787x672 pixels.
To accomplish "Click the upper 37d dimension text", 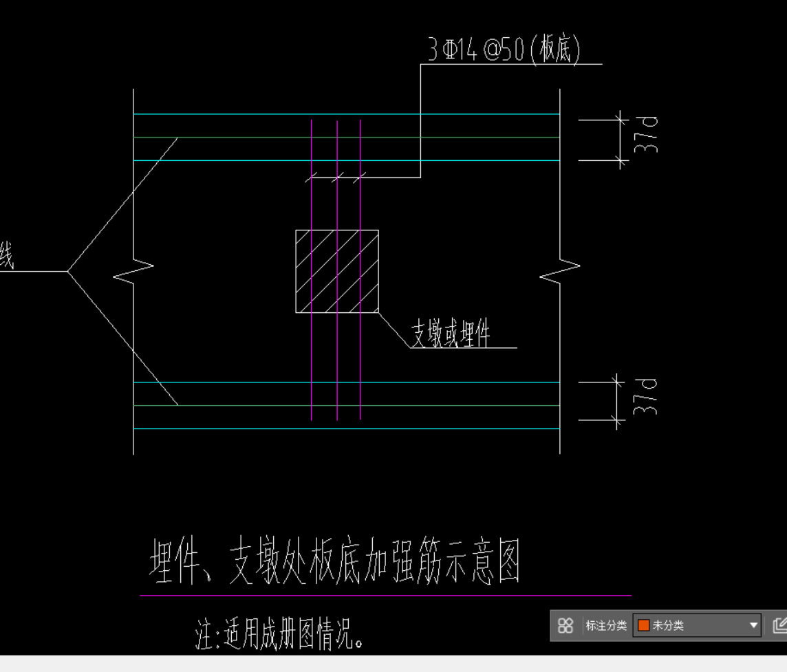I will pos(645,135).
